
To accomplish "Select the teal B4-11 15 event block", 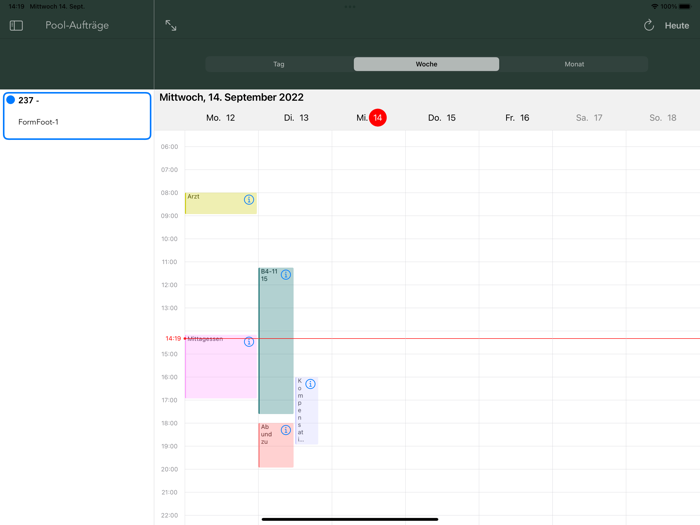I will click(276, 341).
